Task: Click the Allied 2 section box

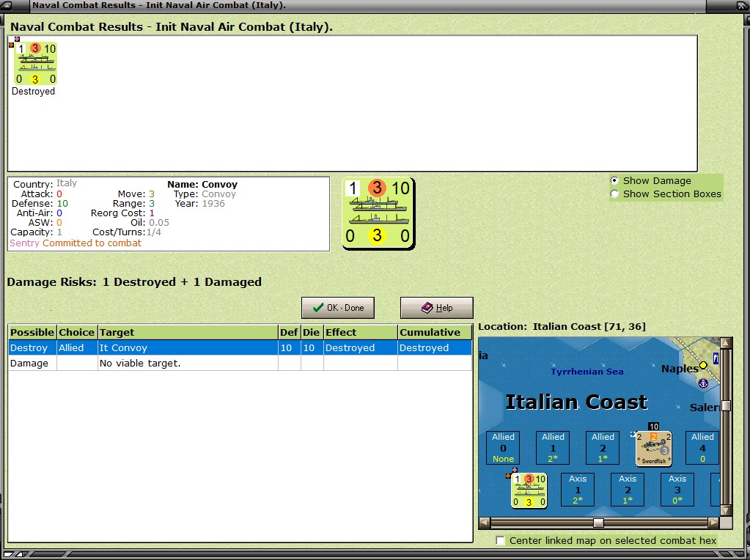Action: pyautogui.click(x=603, y=448)
